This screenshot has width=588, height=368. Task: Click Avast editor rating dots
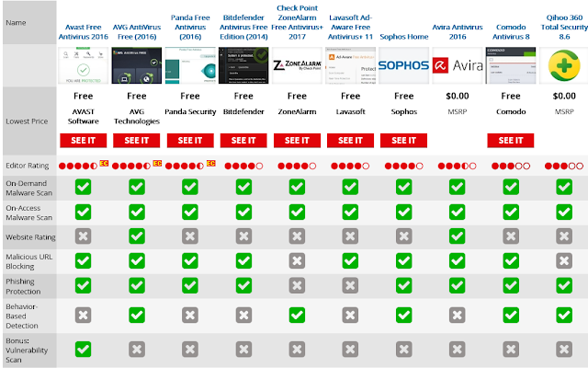pos(78,166)
